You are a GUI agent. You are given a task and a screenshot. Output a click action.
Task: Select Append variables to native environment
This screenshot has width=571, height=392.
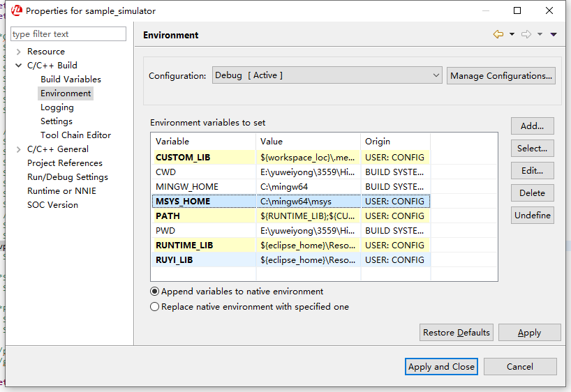pos(155,292)
